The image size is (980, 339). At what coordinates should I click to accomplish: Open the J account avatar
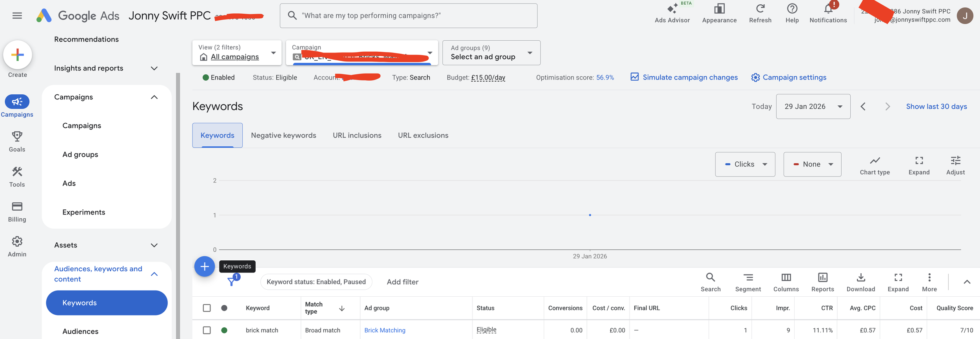click(x=965, y=16)
